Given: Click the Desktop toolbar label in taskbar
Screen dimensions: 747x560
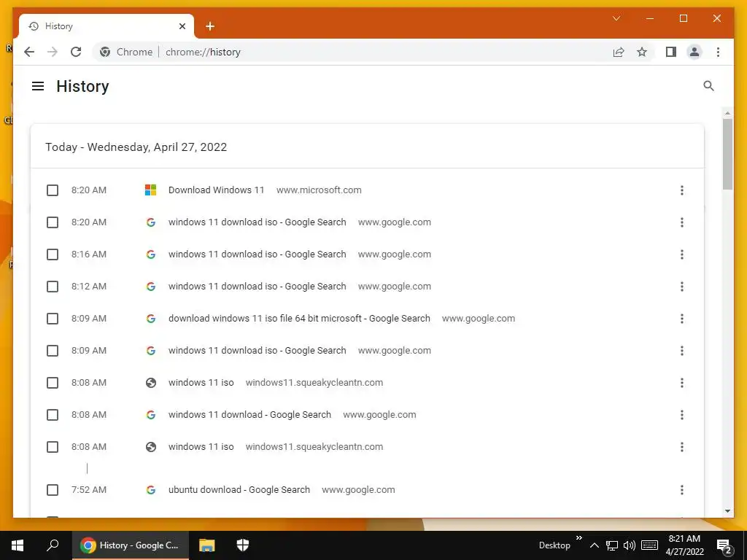Looking at the screenshot, I should pyautogui.click(x=554, y=545).
